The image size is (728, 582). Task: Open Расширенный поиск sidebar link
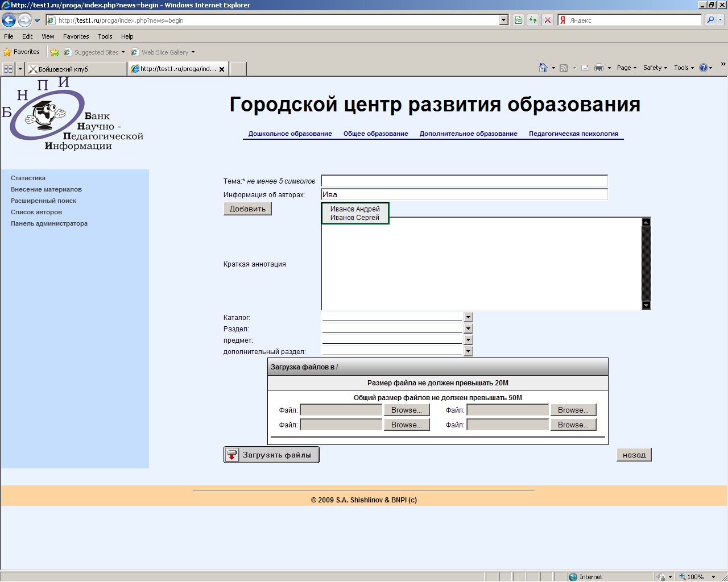point(43,201)
